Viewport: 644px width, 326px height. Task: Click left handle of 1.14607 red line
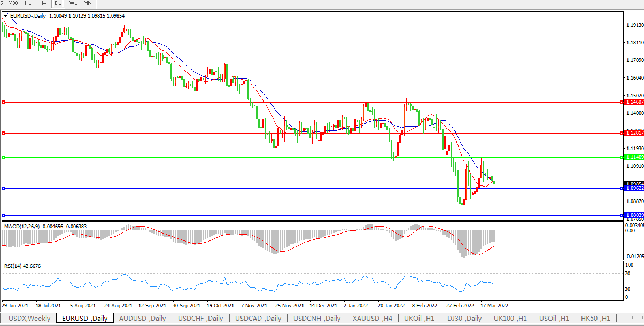click(x=3, y=102)
